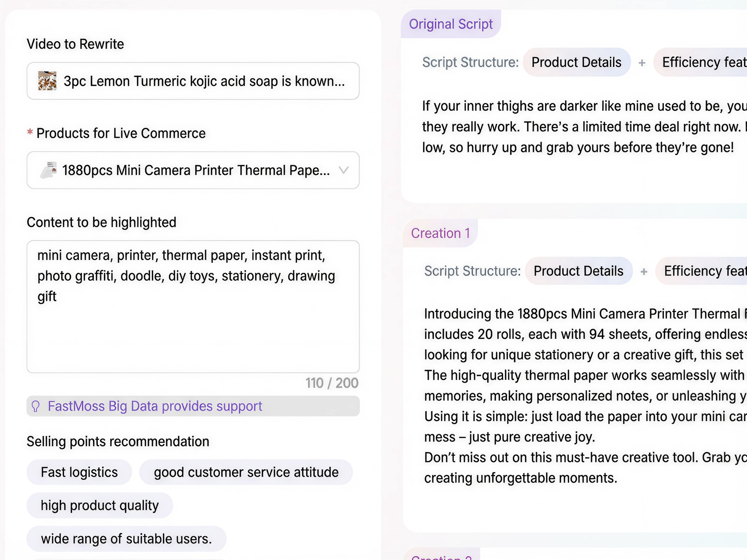Image resolution: width=747 pixels, height=560 pixels.
Task: Select the high product quality chip
Action: (100, 505)
